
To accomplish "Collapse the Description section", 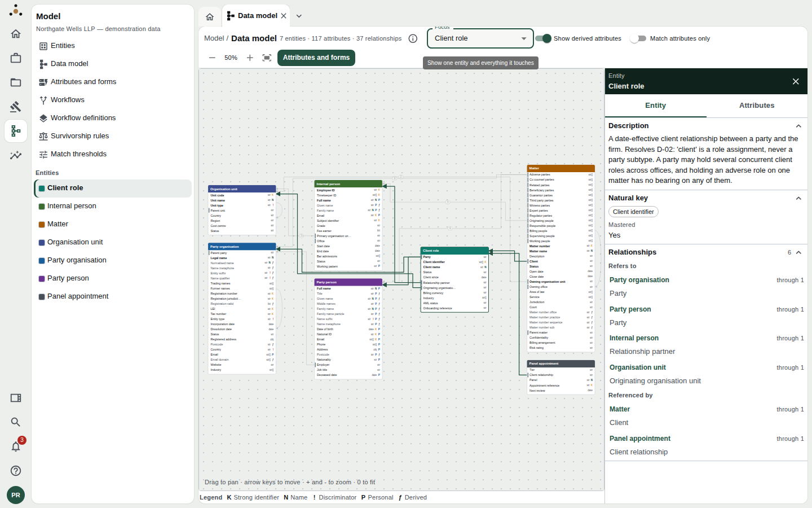I will 798,126.
